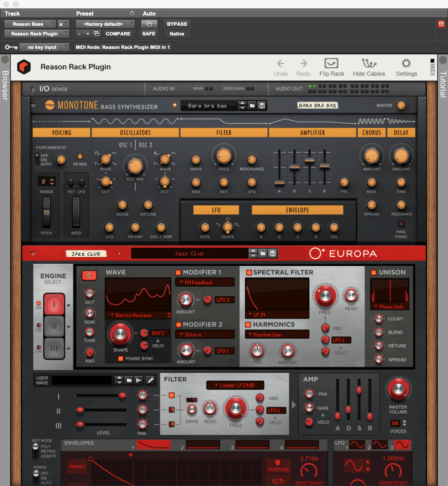The width and height of the screenshot is (448, 486).
Task: Click the key input key icon
Action: 11,47
